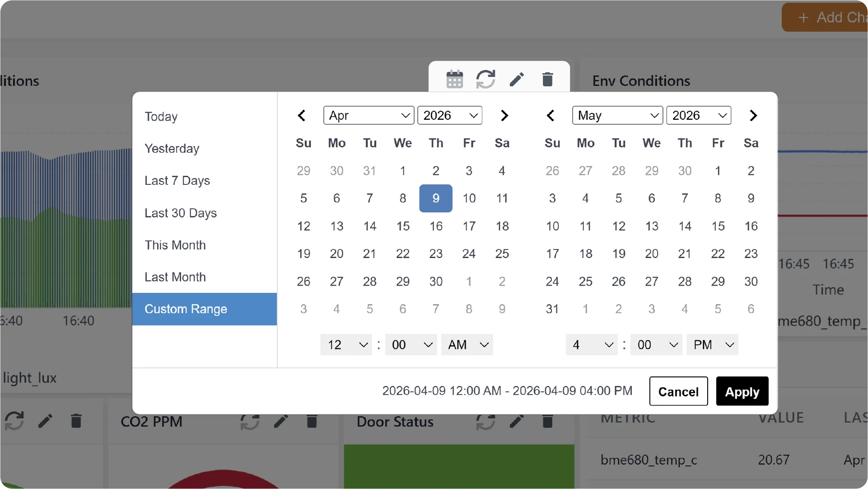Click the refresh icon at bottom-left panel

14,421
